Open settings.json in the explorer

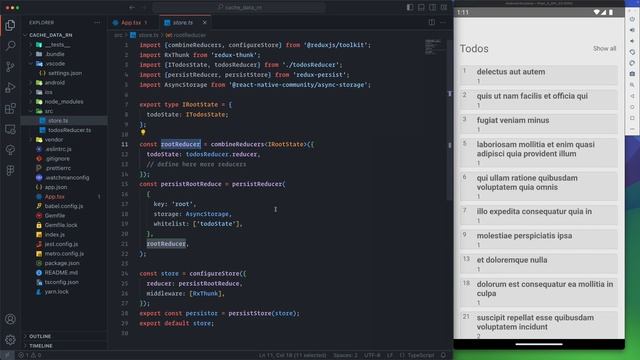coord(64,73)
